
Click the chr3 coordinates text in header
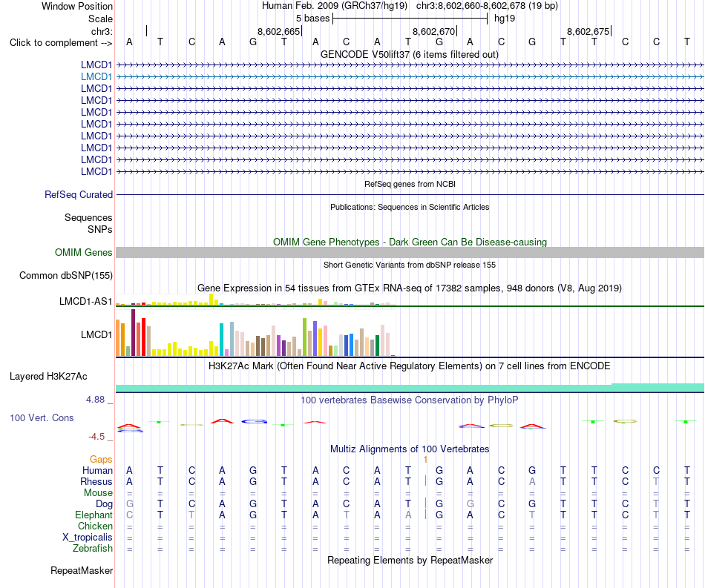pyautogui.click(x=487, y=6)
